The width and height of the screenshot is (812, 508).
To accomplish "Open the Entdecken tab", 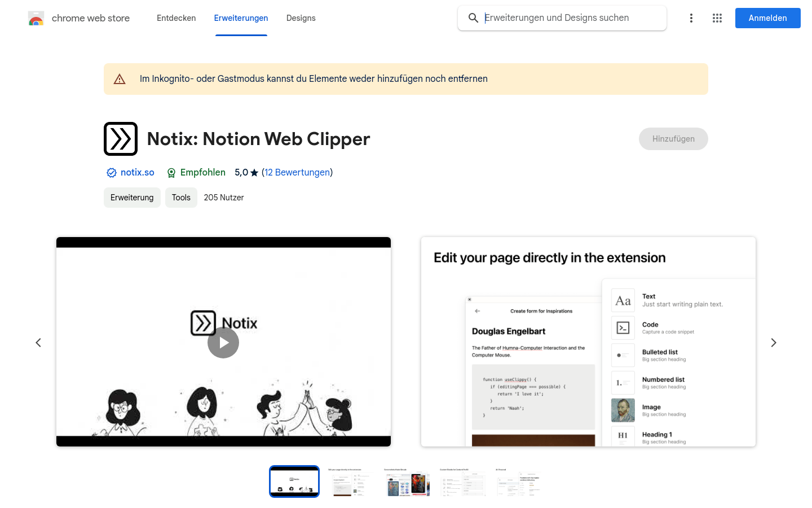I will tap(176, 18).
